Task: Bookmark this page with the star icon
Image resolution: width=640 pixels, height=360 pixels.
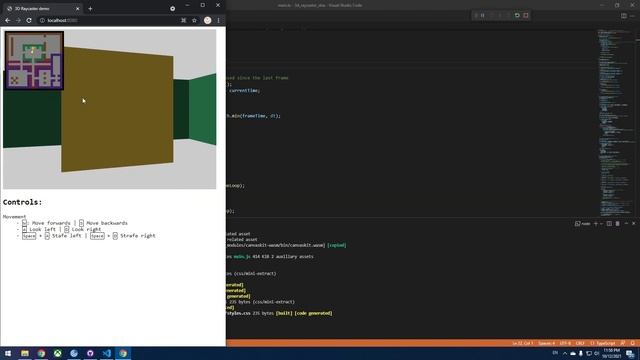Action: (194, 20)
